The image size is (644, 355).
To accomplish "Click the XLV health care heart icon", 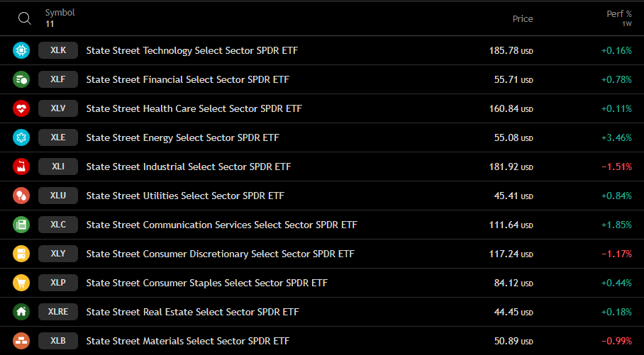I will click(21, 108).
